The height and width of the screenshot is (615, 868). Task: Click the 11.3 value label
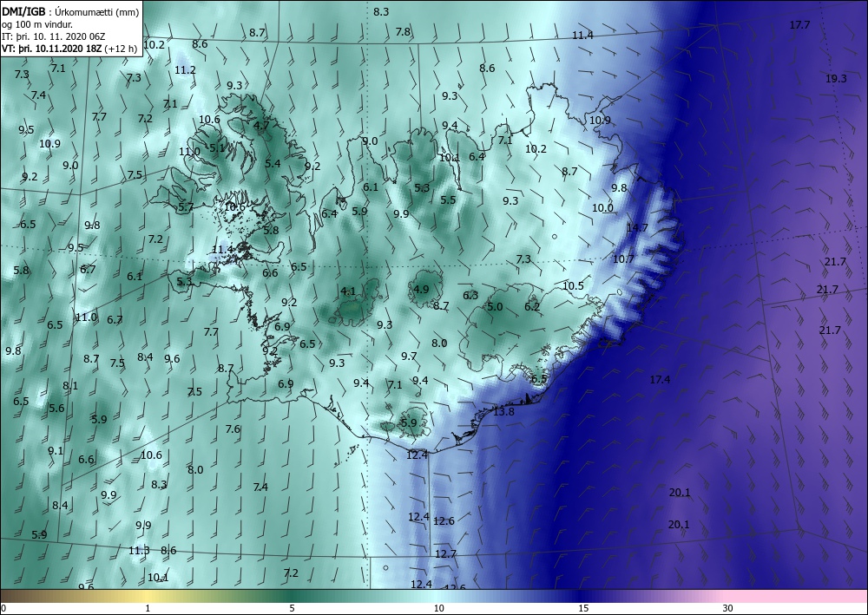pyautogui.click(x=139, y=550)
